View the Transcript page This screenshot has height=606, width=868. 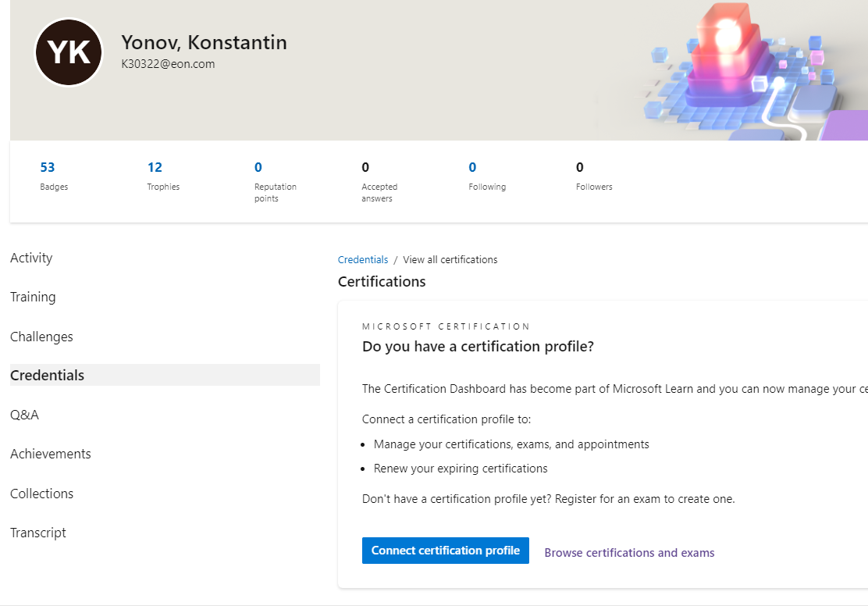(x=38, y=533)
